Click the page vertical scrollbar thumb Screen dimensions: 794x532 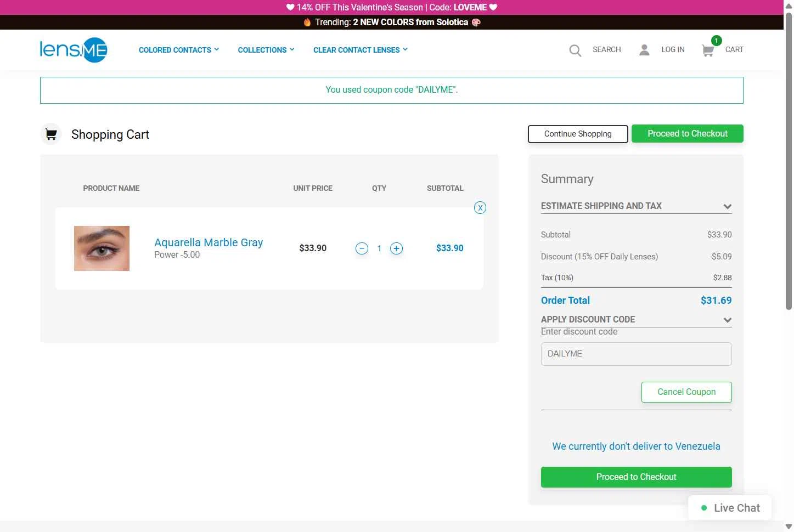(x=789, y=161)
